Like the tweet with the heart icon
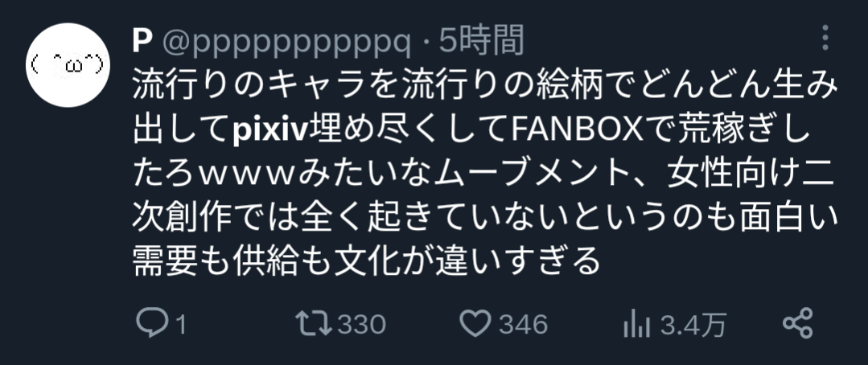Screen dimensions: 868x365 point(476,323)
